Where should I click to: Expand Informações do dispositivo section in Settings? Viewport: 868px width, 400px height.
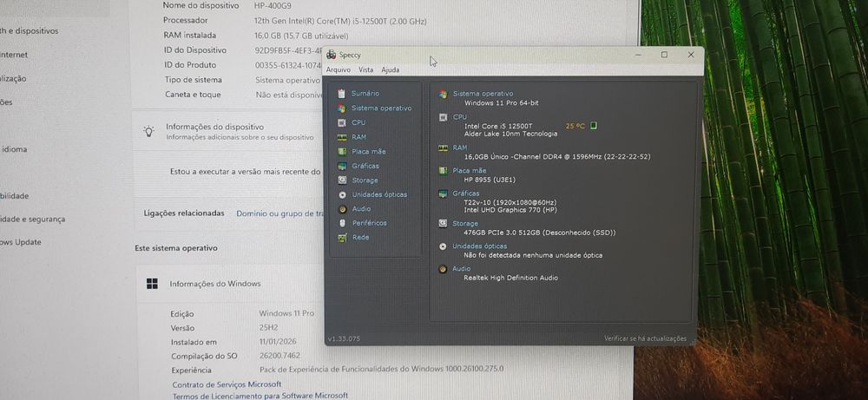(x=227, y=131)
